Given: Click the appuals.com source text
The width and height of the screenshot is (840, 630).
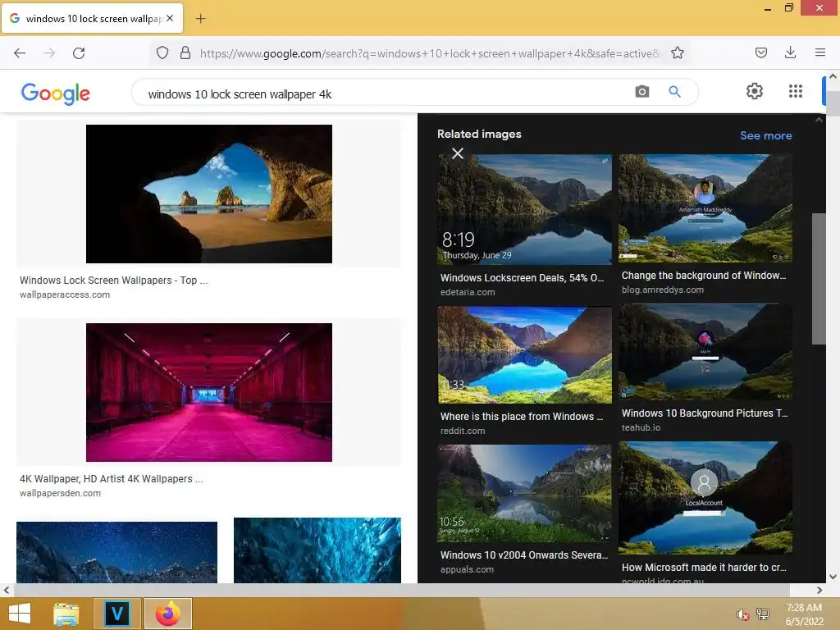Looking at the screenshot, I should 467,569.
